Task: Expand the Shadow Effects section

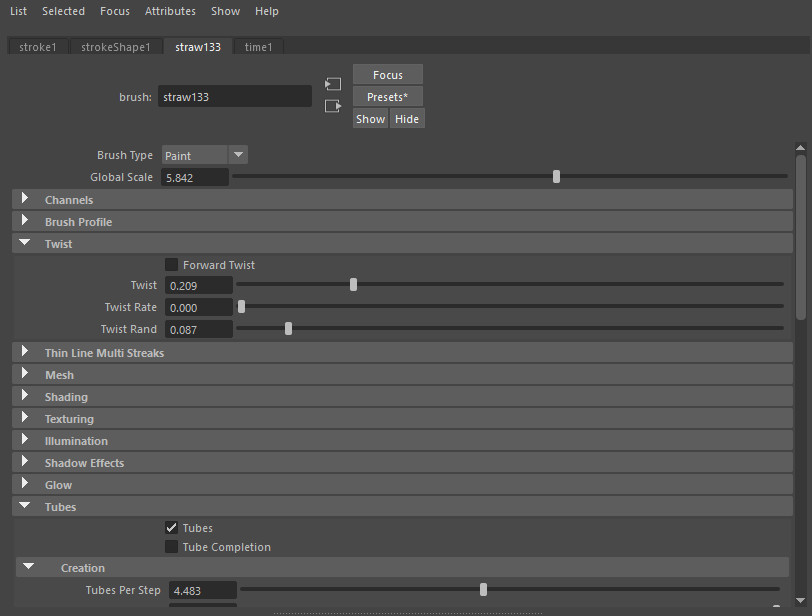Action: coord(402,463)
